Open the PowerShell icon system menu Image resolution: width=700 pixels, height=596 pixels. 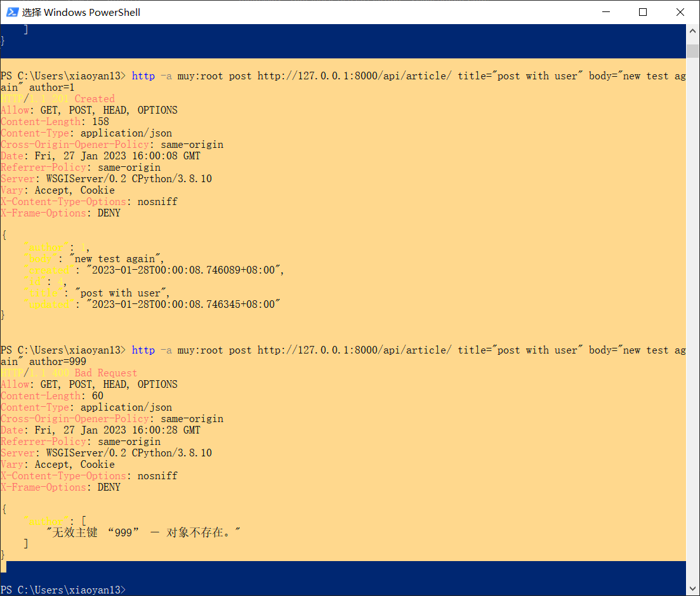12,12
